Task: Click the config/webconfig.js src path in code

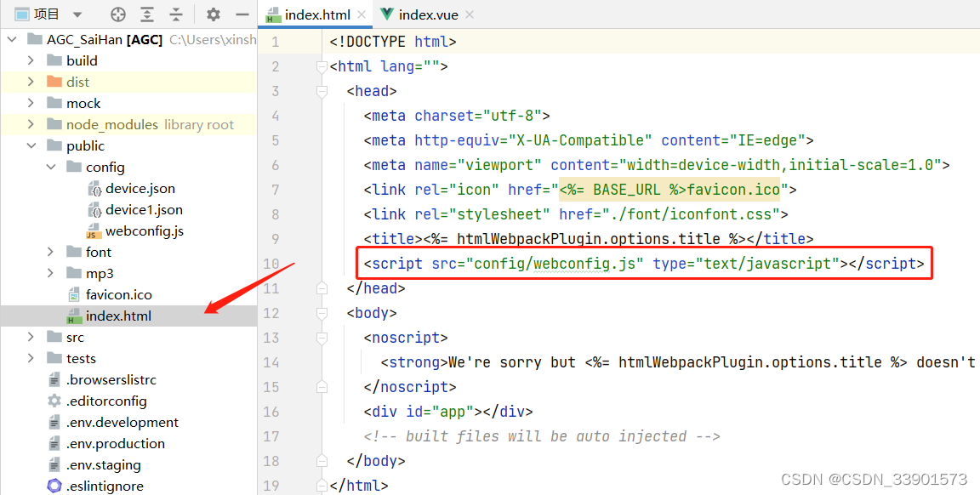Action: click(555, 264)
